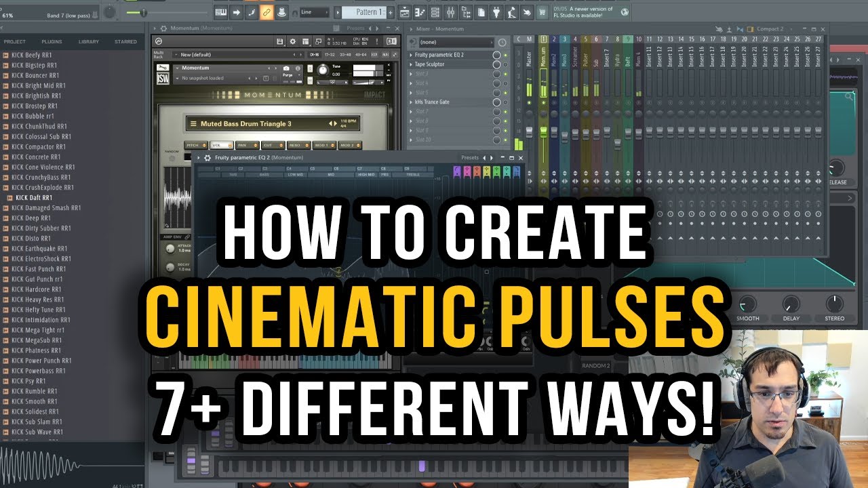Open the playlist view icon
This screenshot has width=868, height=488.
click(404, 12)
